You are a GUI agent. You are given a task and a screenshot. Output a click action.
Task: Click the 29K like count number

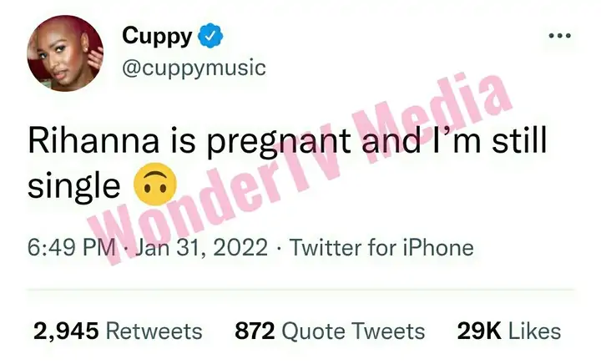point(479,331)
